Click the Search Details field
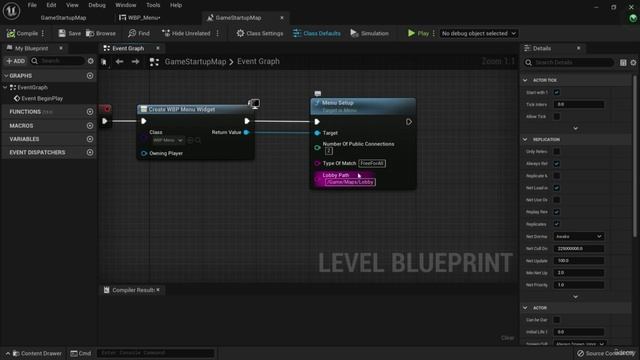640x360 pixels. [569, 62]
